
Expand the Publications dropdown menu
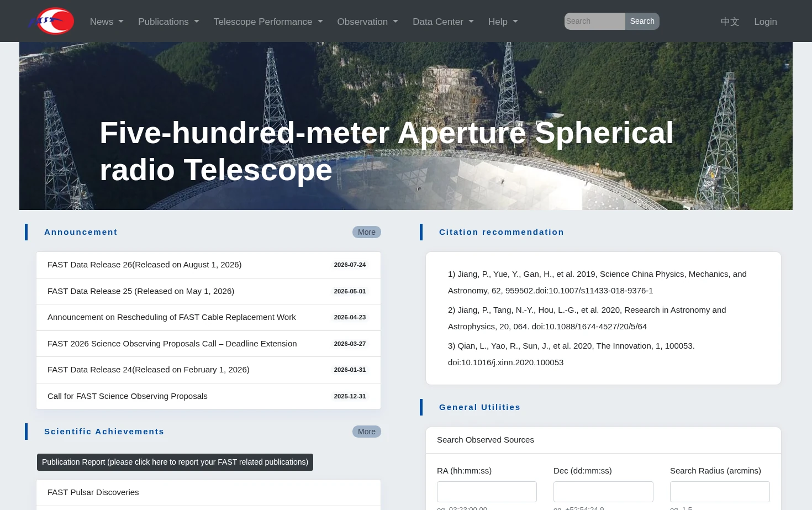[168, 22]
